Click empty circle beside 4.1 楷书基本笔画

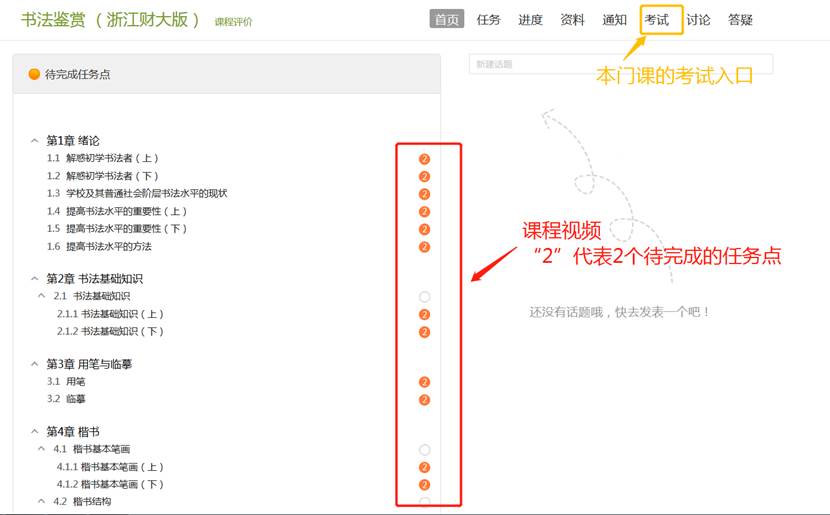(424, 450)
